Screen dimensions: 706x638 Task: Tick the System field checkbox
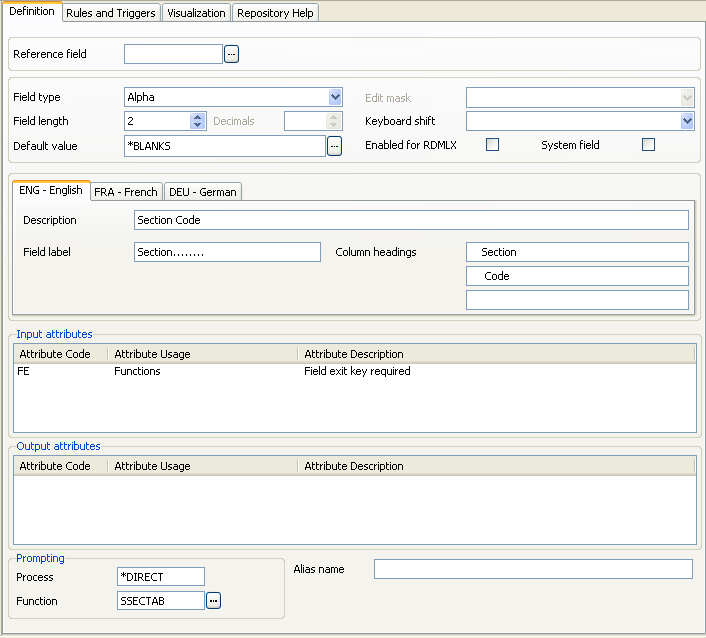pyautogui.click(x=648, y=145)
